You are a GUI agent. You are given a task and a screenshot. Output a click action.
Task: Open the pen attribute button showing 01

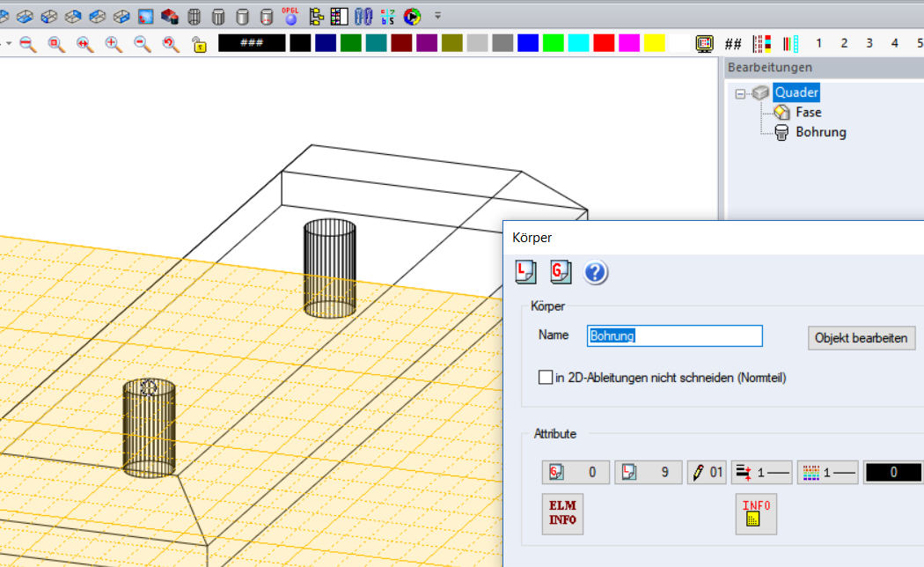pyautogui.click(x=707, y=473)
